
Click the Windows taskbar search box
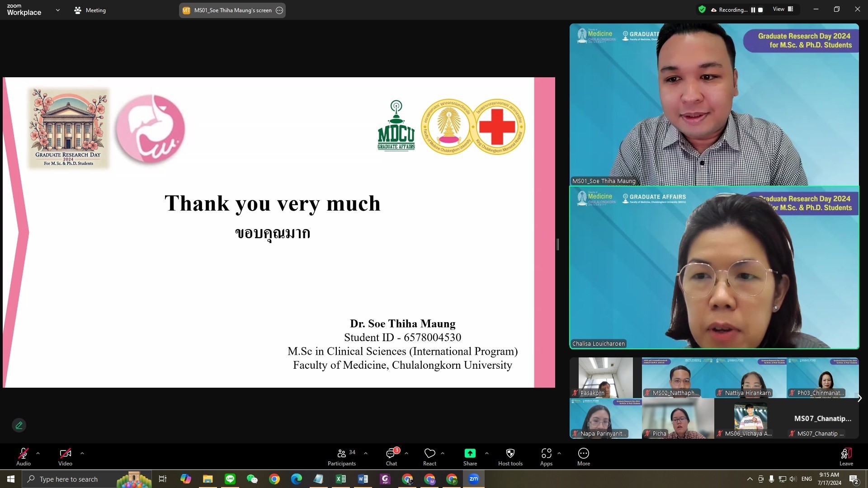(68, 479)
